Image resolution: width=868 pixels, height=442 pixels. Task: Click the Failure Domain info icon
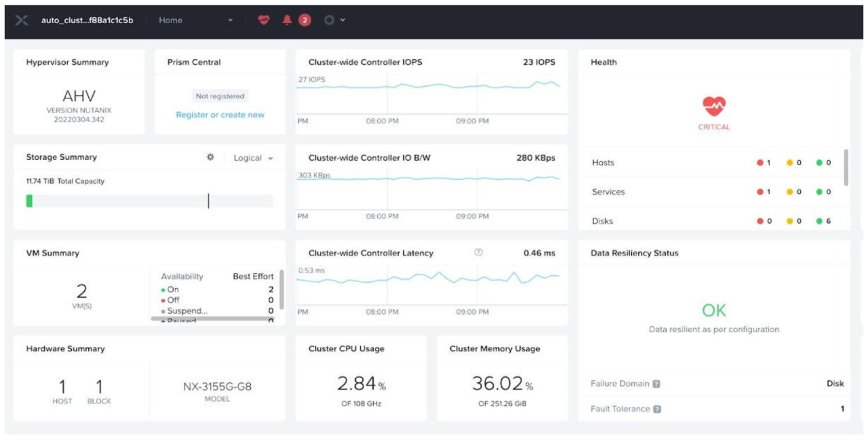coord(656,384)
